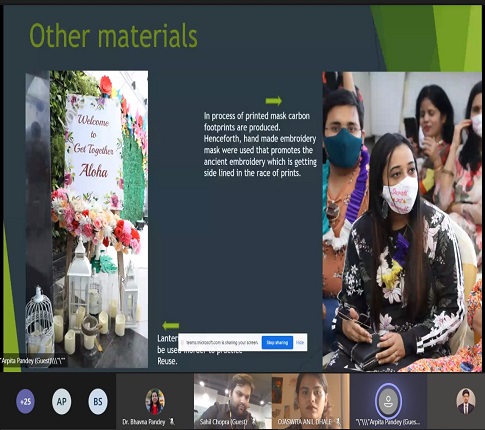Click the embroidered masks audience photo
Image resolution: width=485 pixels, height=430 pixels.
402,222
